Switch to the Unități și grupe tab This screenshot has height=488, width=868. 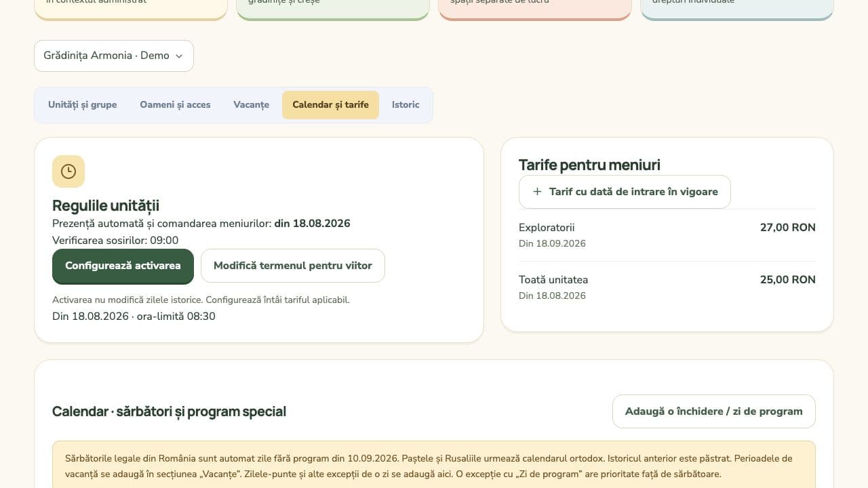click(x=83, y=105)
